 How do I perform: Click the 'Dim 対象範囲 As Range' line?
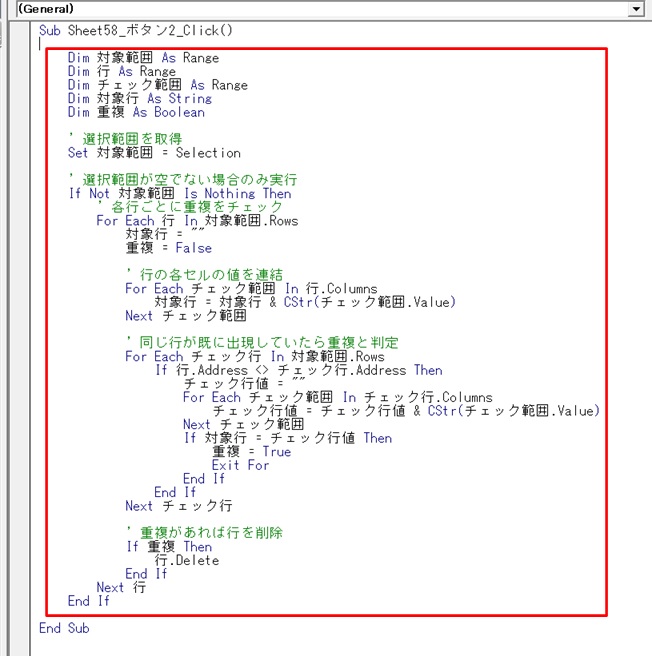(144, 58)
